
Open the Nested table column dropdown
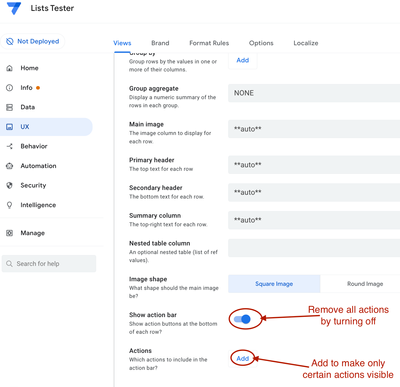click(x=314, y=248)
